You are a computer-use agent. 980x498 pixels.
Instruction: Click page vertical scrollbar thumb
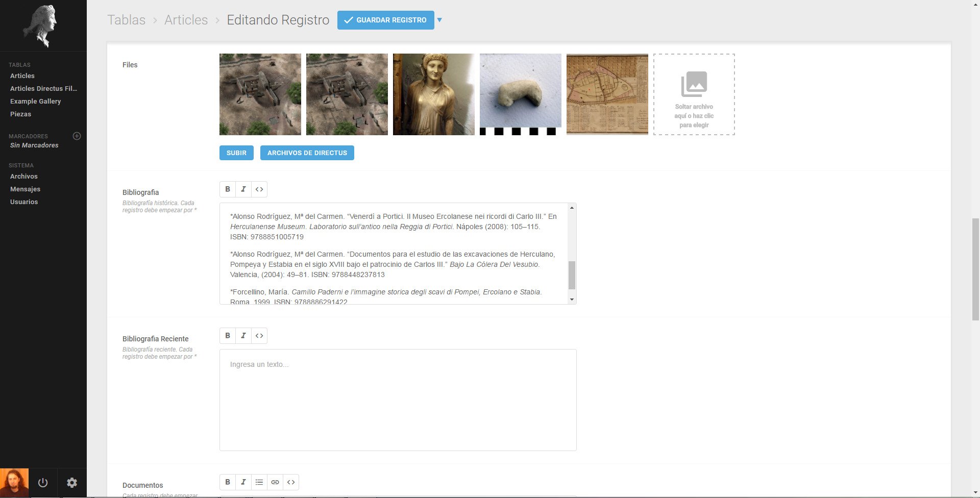[x=975, y=269]
